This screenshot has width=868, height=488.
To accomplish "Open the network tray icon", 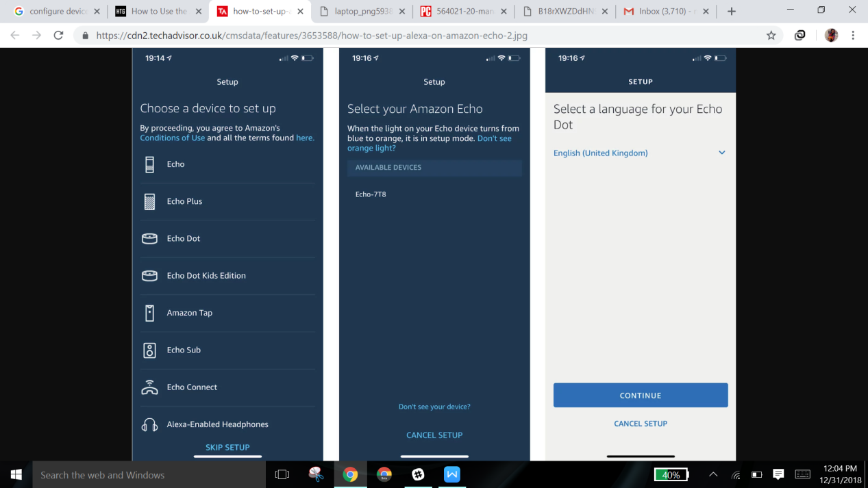I will (x=736, y=474).
